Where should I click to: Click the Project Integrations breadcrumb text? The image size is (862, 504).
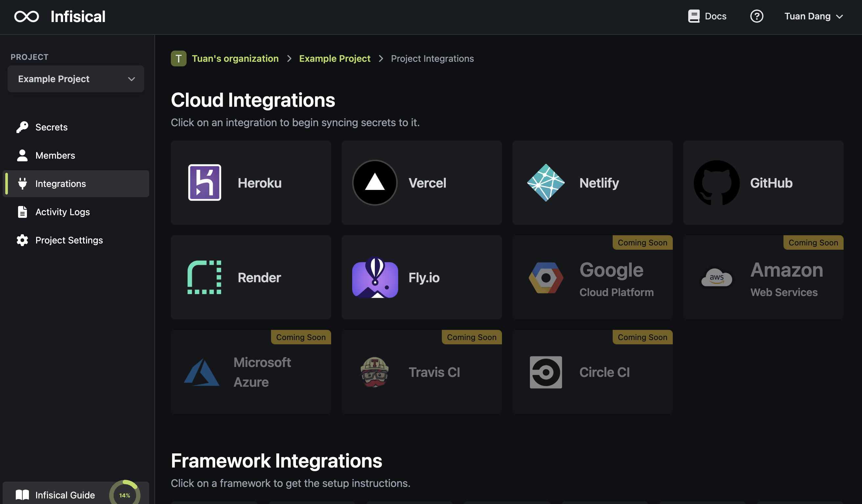(432, 58)
